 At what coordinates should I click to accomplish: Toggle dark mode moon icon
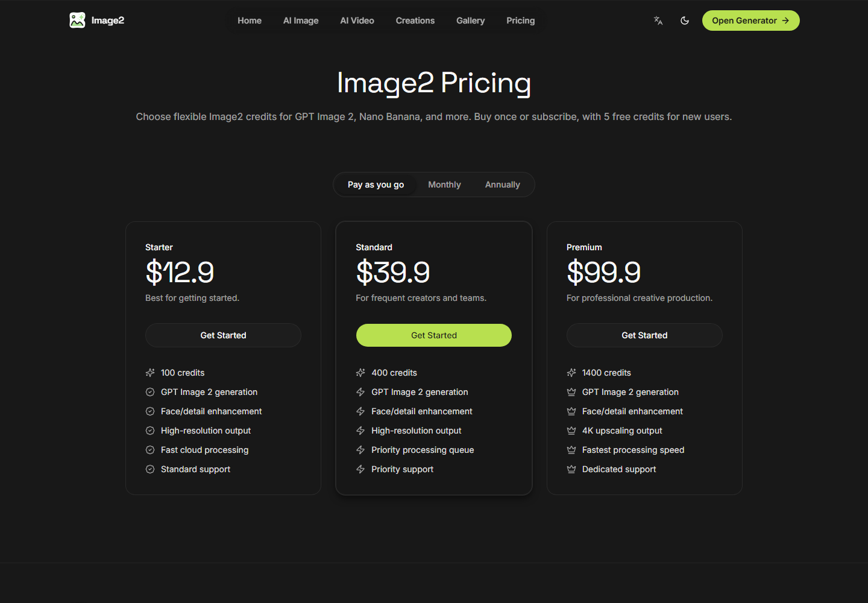coord(685,21)
